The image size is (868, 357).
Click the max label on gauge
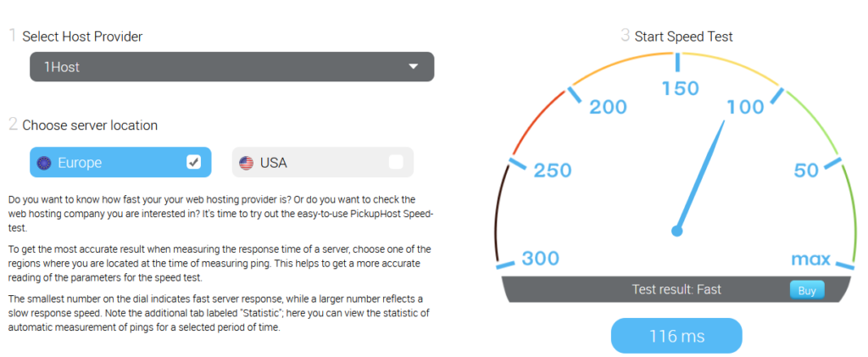[x=810, y=259]
